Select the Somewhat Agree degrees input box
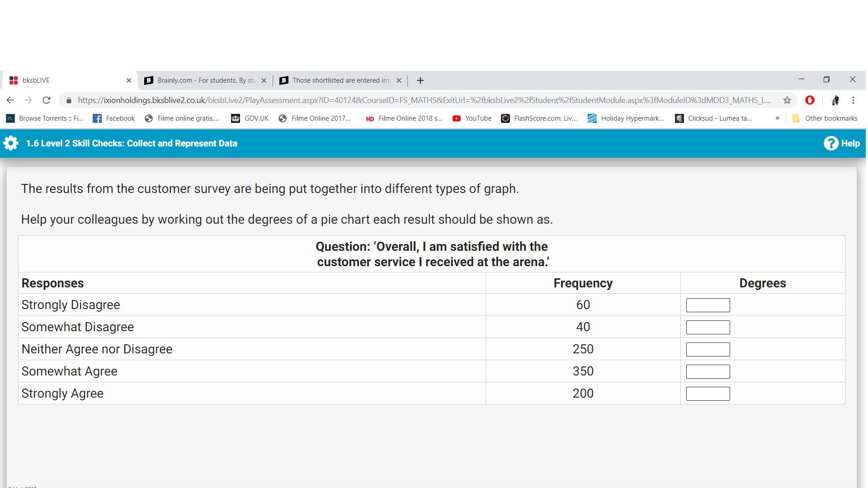868x488 pixels. 708,371
